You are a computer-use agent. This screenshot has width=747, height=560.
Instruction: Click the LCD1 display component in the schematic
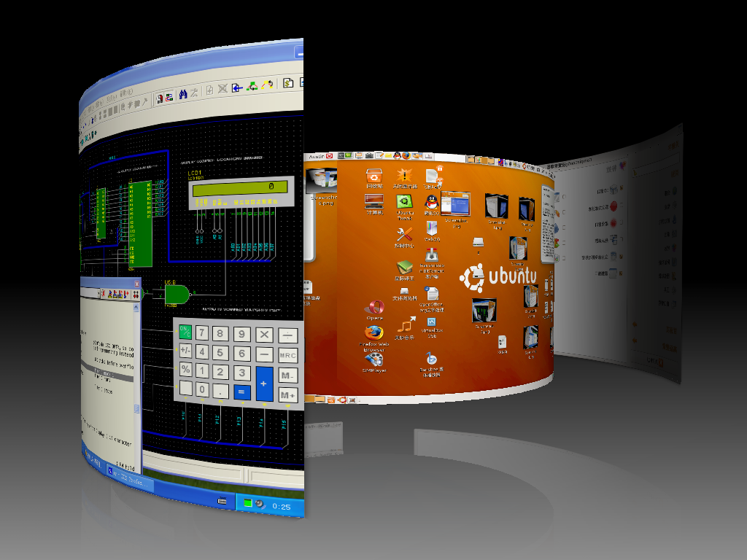pos(240,192)
